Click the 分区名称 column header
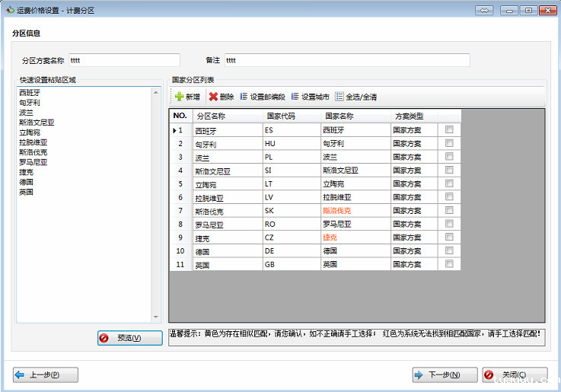This screenshot has width=561, height=392. click(228, 116)
